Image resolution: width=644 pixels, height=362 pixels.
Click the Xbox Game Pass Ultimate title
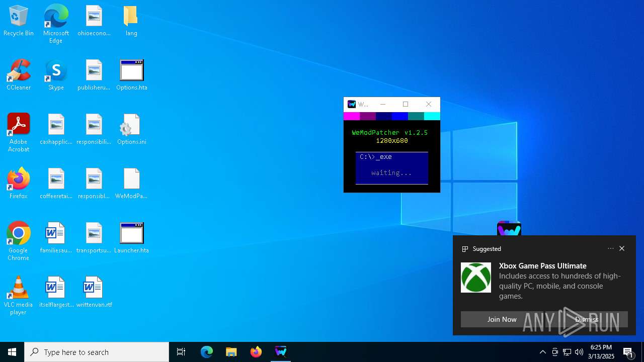click(543, 266)
